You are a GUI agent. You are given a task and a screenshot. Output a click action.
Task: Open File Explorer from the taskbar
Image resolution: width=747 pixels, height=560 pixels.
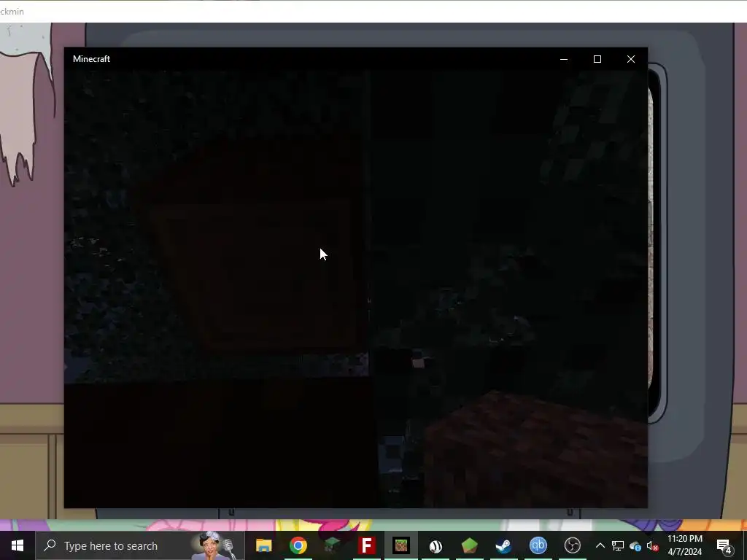pos(263,545)
